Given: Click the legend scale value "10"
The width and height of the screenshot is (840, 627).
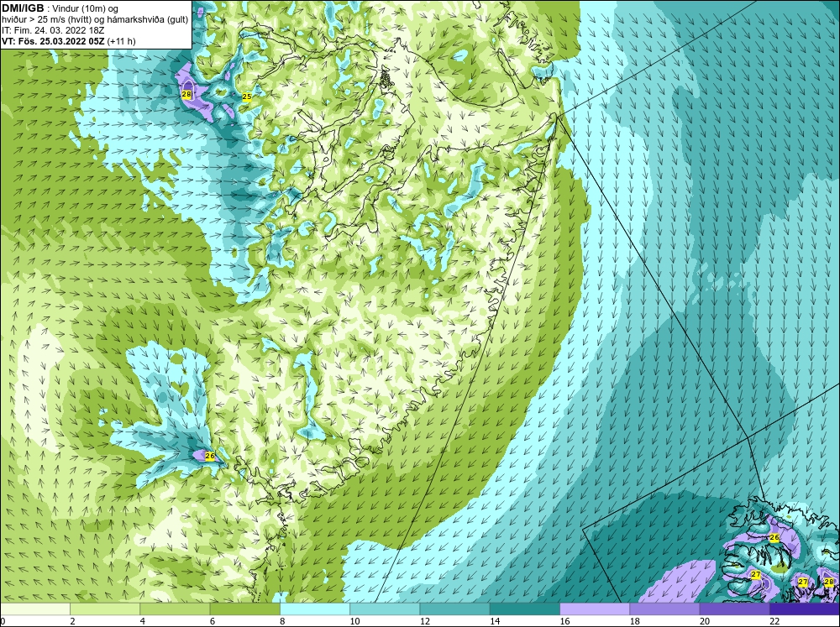Looking at the screenshot, I should pyautogui.click(x=355, y=621).
